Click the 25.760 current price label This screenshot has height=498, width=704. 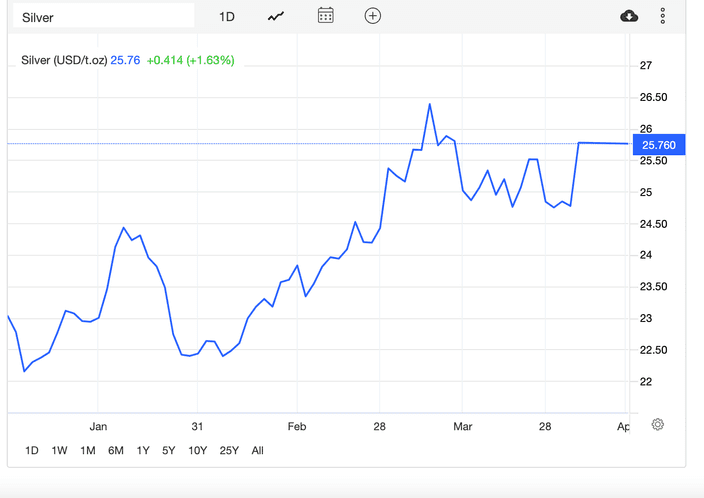tap(659, 145)
